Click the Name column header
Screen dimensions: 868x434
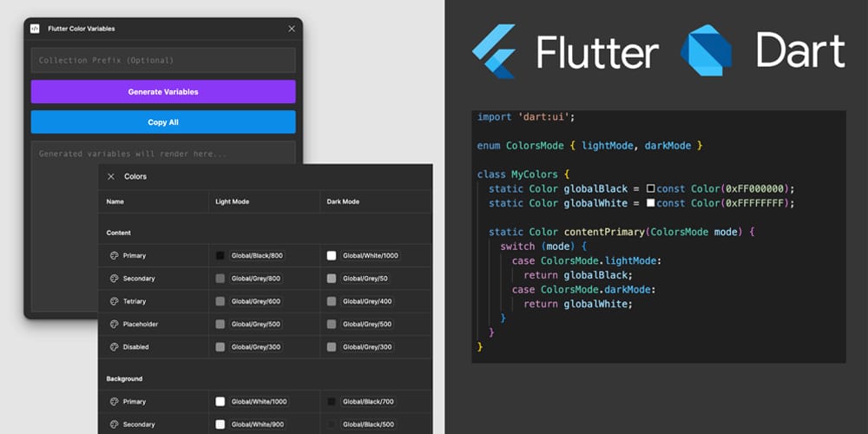pyautogui.click(x=115, y=202)
